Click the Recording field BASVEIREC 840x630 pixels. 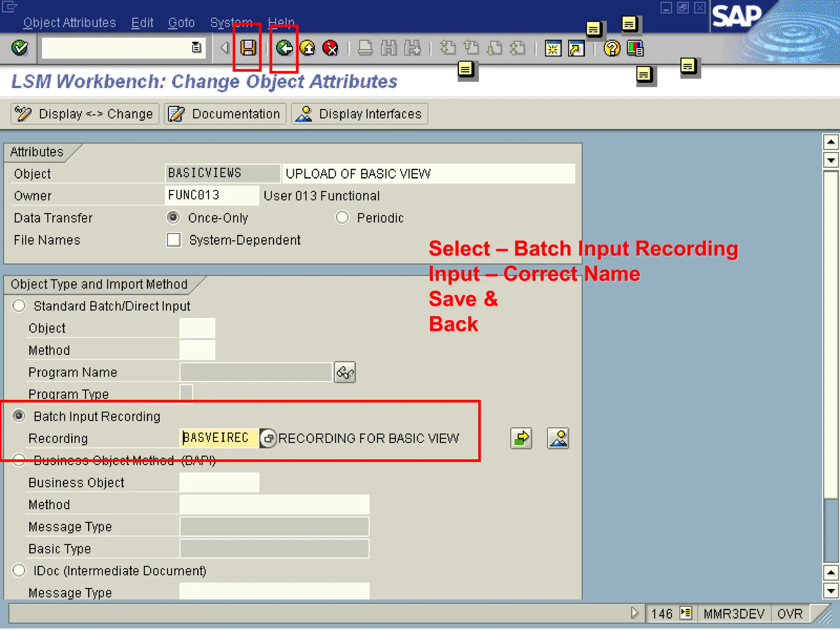coord(219,438)
